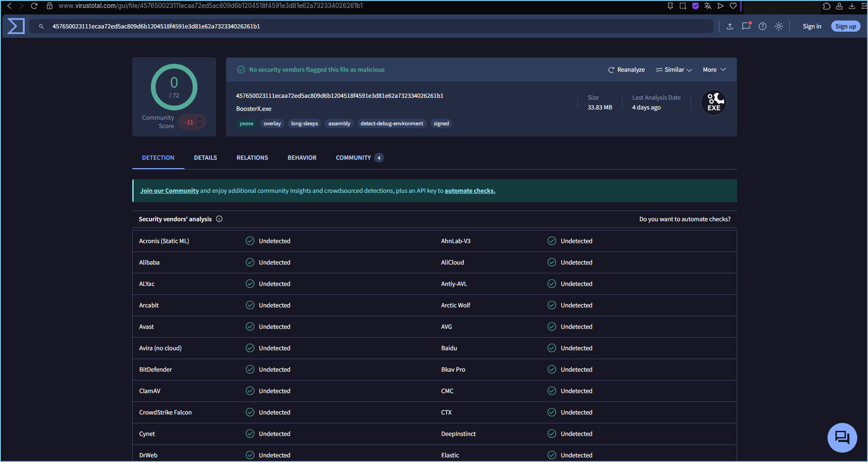
Task: Vote community score down with the arrow
Action: tap(200, 125)
